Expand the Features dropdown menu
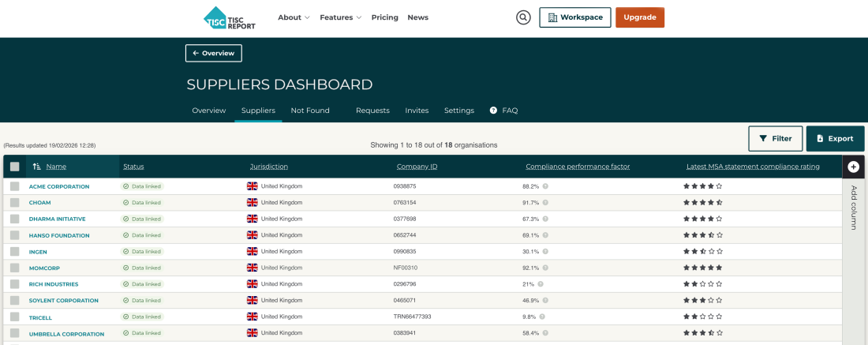This screenshot has height=345, width=868. click(x=341, y=17)
